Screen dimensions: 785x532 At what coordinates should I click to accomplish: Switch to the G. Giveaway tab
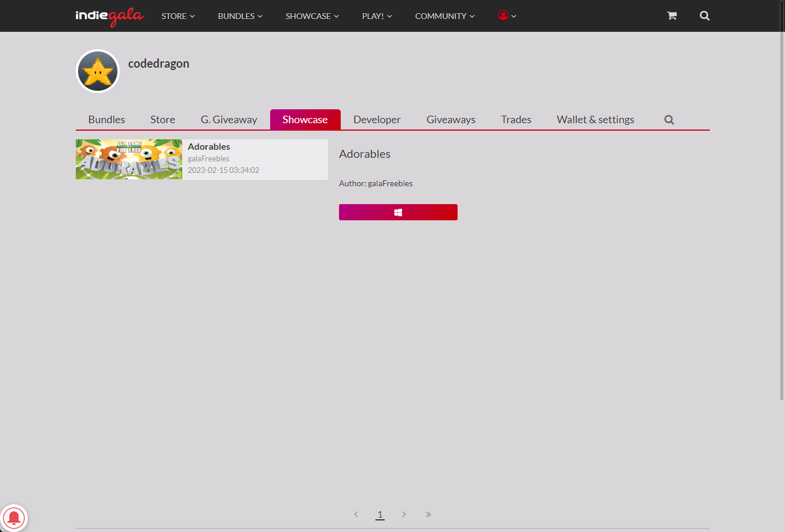pos(229,120)
